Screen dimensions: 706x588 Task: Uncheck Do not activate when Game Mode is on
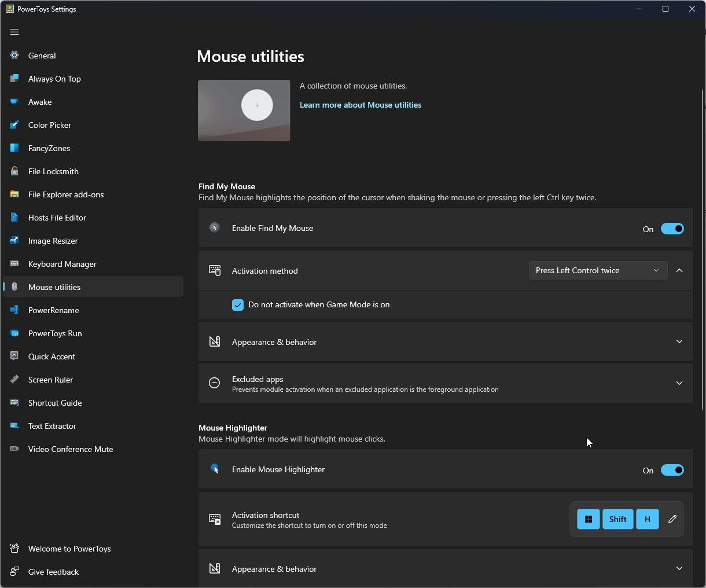238,304
